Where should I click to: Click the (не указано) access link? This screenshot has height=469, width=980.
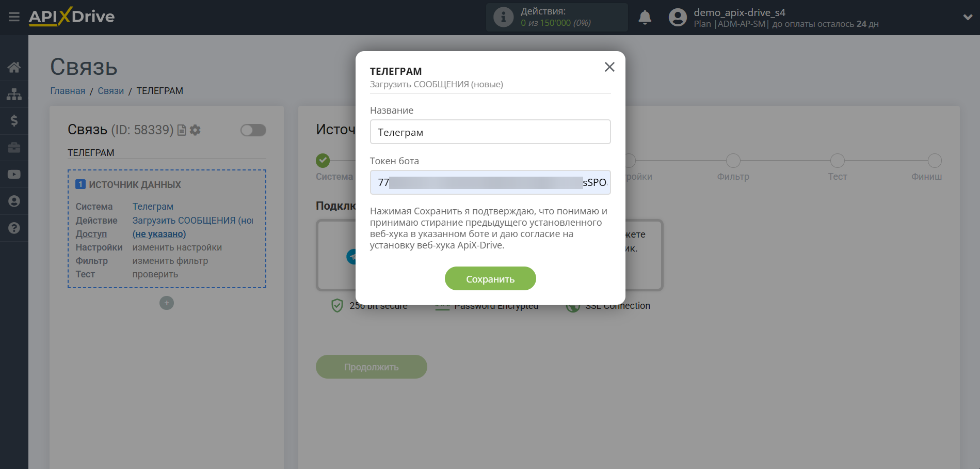coord(159,234)
